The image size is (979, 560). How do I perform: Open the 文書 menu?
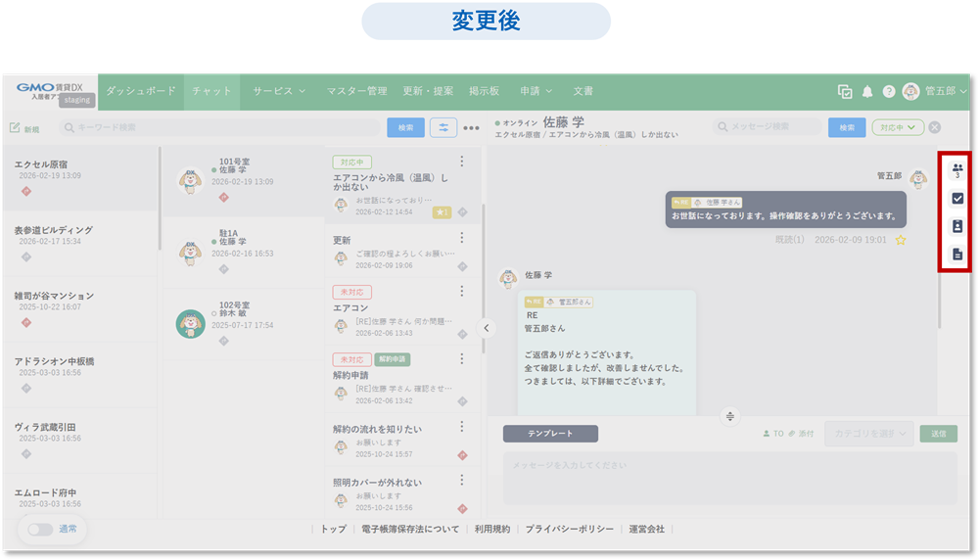pos(583,91)
